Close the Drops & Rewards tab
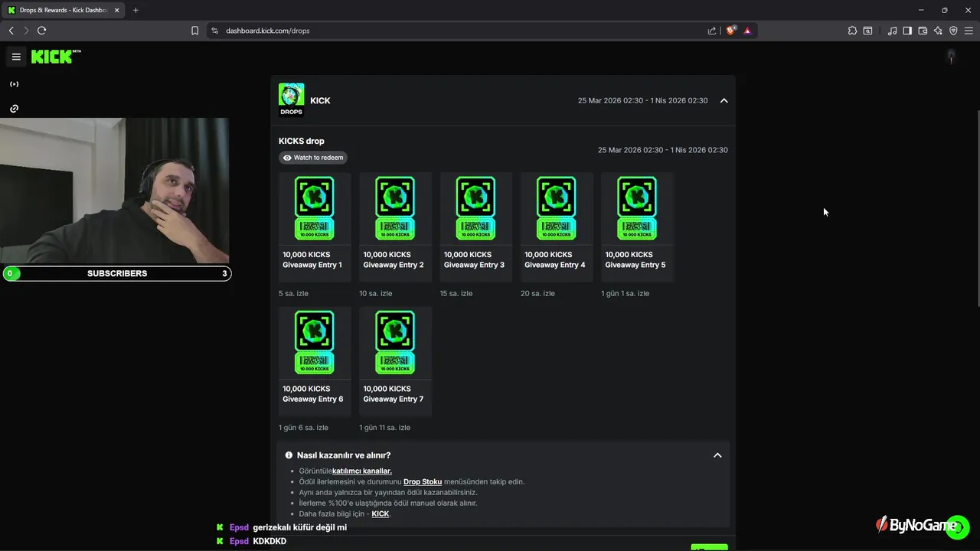980x551 pixels. click(x=116, y=10)
